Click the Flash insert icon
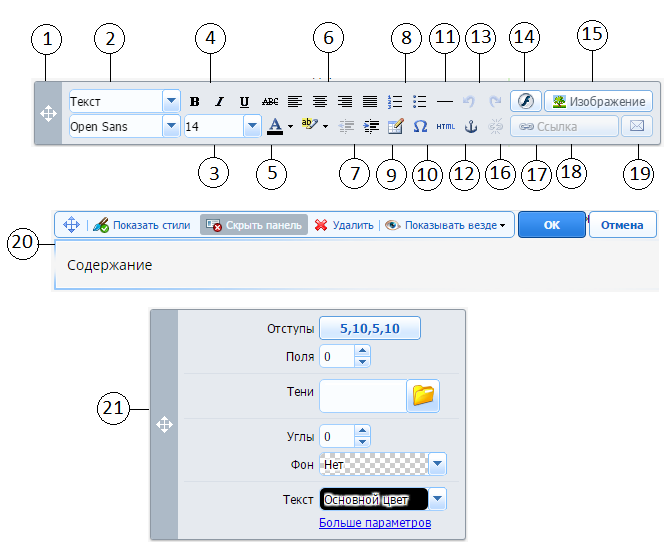668x548 pixels. click(525, 101)
